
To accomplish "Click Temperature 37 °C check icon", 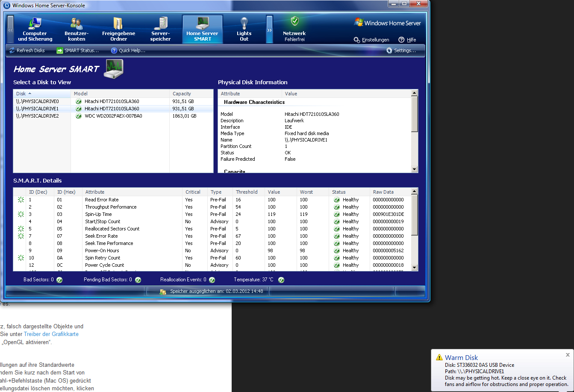I will (x=281, y=280).
